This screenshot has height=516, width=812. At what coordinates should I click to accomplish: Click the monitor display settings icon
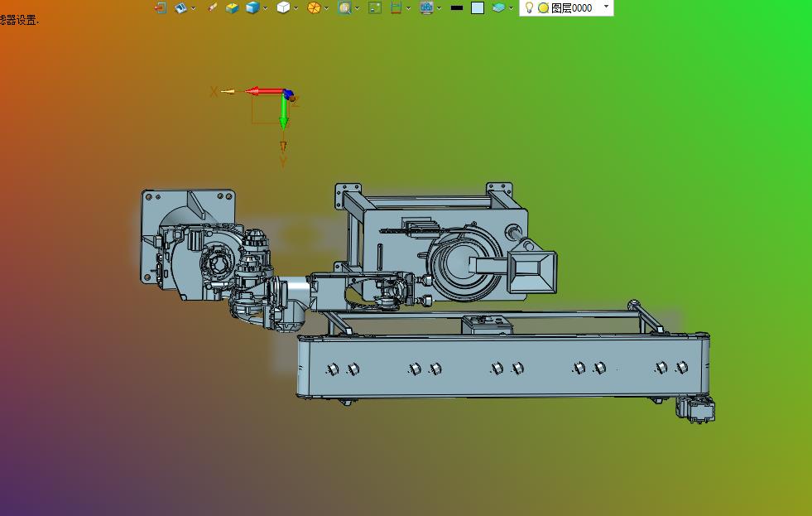(427, 7)
